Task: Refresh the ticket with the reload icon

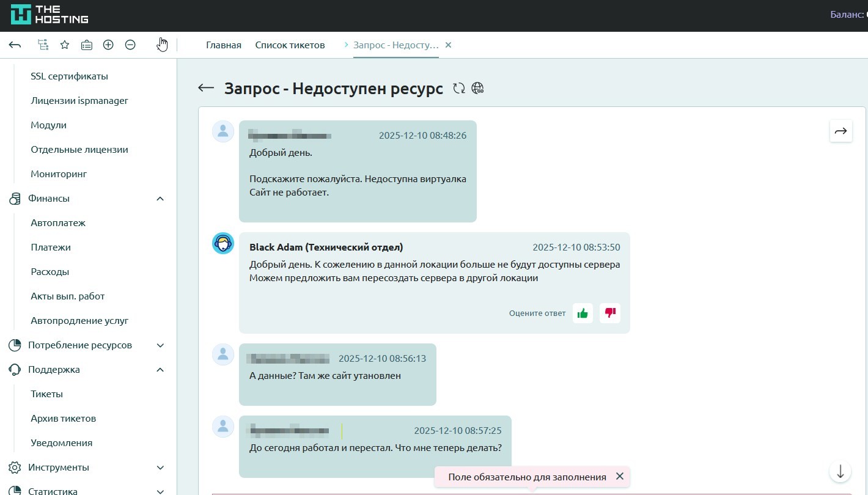Action: [x=459, y=89]
